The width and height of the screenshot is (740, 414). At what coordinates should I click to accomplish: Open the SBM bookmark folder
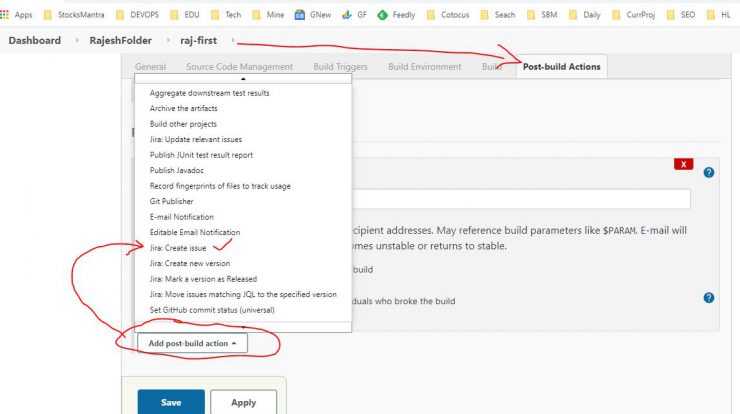542,15
